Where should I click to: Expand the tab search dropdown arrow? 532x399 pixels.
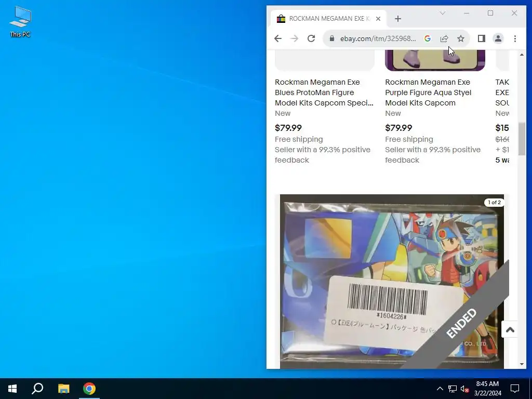[x=443, y=13]
